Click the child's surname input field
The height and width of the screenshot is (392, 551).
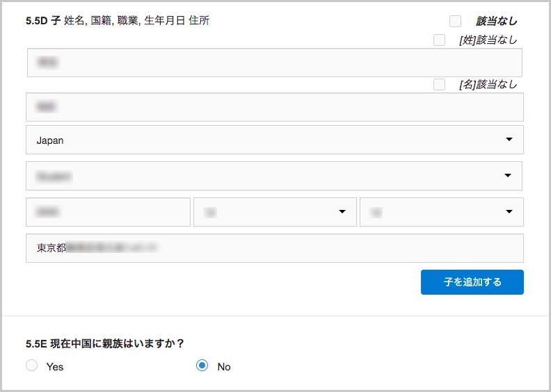coord(274,63)
